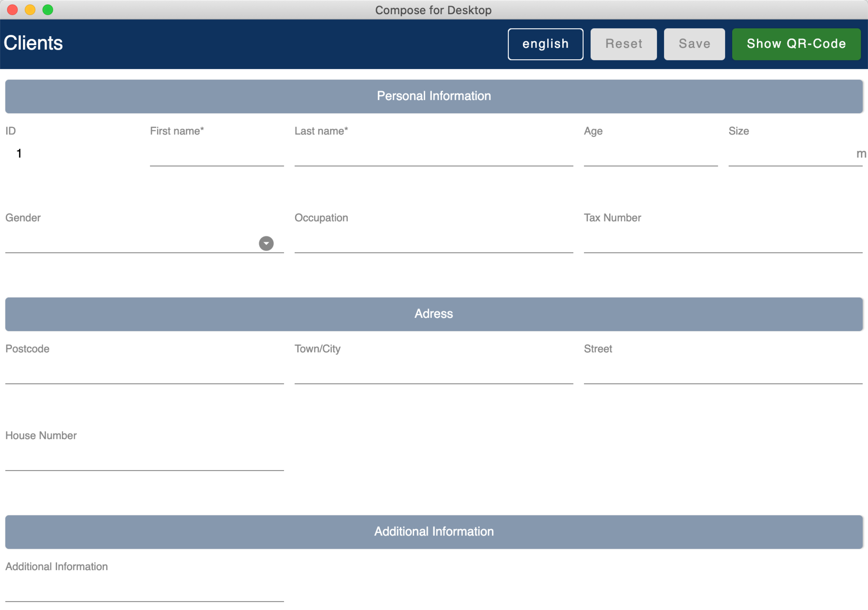The width and height of the screenshot is (868, 610).
Task: Focus the House Number field
Action: click(x=144, y=459)
